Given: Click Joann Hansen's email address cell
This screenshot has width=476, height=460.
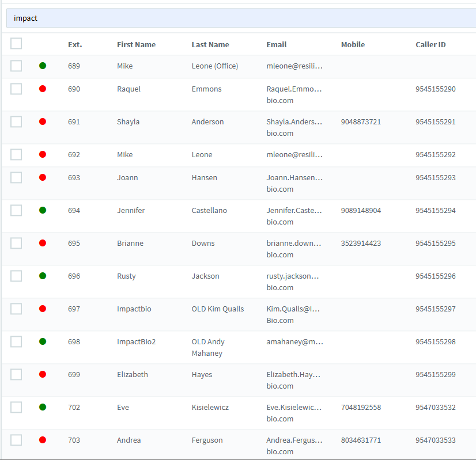Looking at the screenshot, I should (x=294, y=183).
